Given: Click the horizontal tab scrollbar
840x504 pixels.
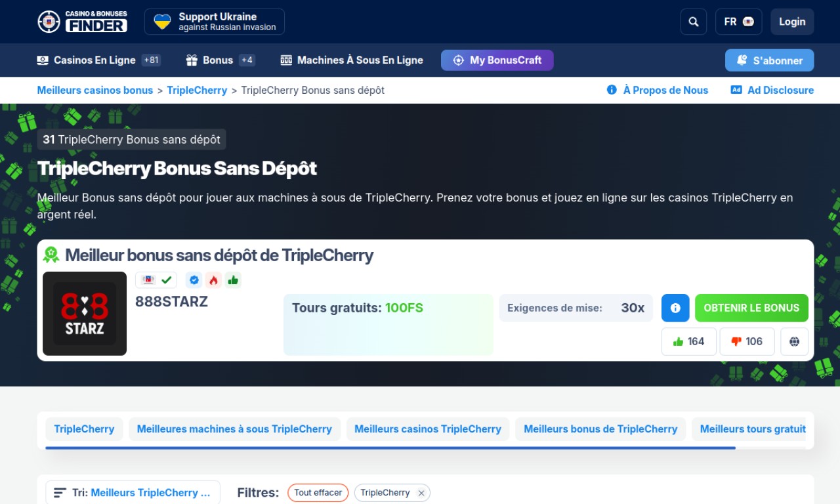Looking at the screenshot, I should point(390,448).
